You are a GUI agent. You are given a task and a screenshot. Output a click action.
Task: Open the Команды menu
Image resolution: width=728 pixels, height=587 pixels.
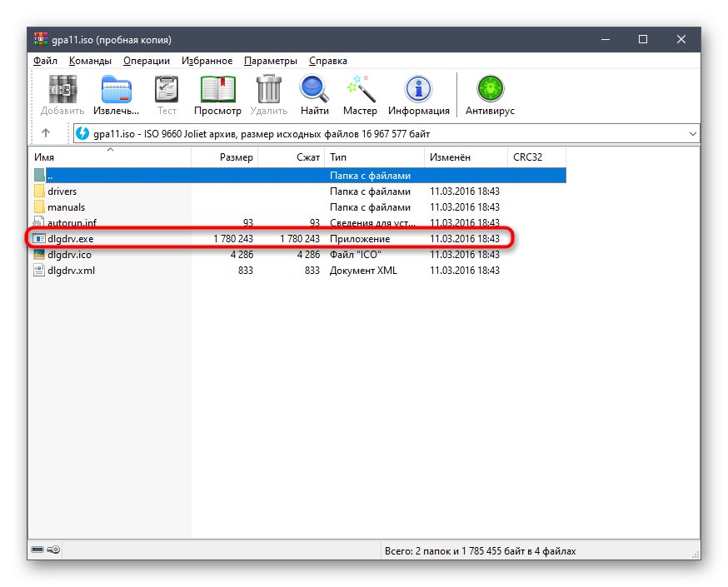pos(90,61)
